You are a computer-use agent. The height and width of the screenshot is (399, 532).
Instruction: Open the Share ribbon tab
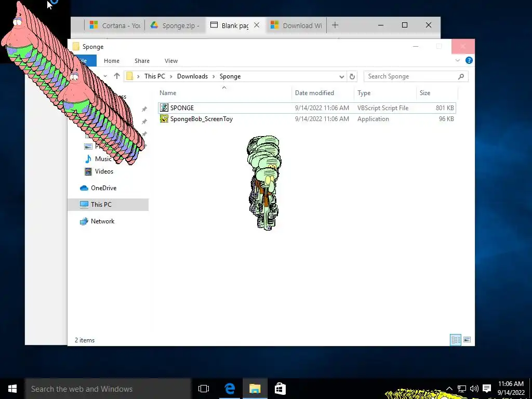[x=142, y=61]
